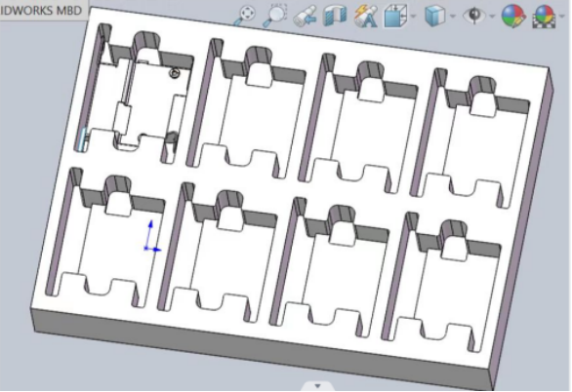
Task: Select the Zoom to Area magnifier tool
Action: tap(275, 16)
